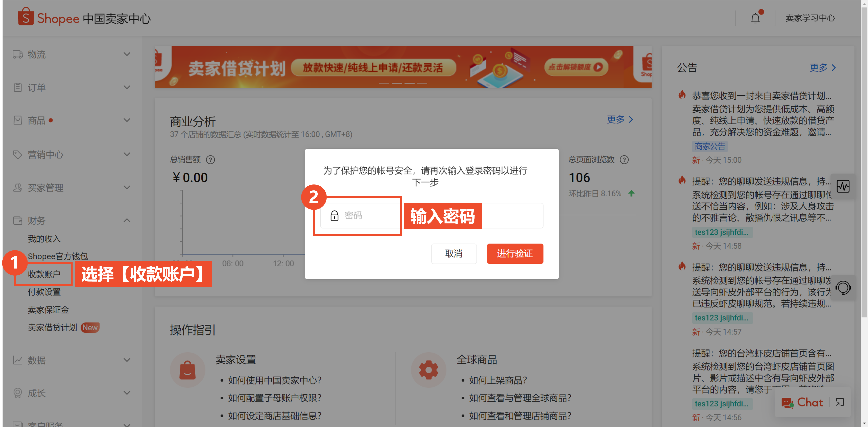
Task: Open 卖家学习中心 link
Action: (810, 18)
